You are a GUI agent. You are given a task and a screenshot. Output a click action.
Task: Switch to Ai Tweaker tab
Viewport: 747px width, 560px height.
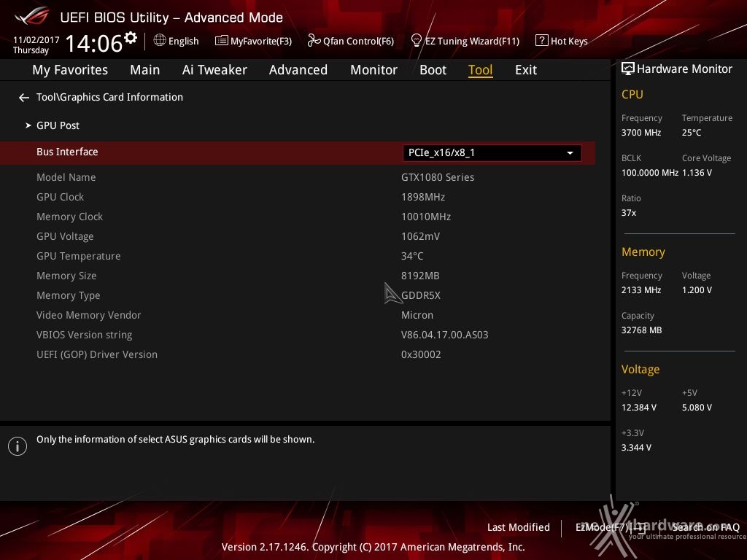point(214,70)
